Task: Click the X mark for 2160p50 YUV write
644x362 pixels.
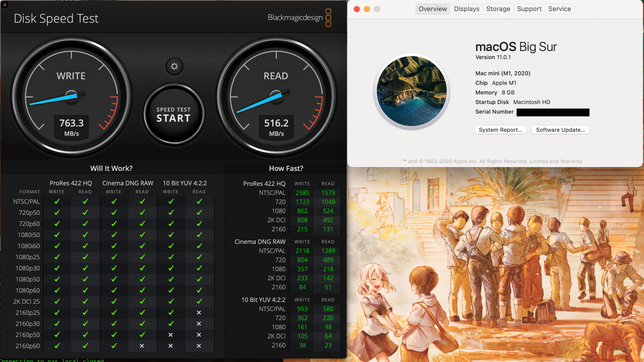Action: click(x=171, y=335)
